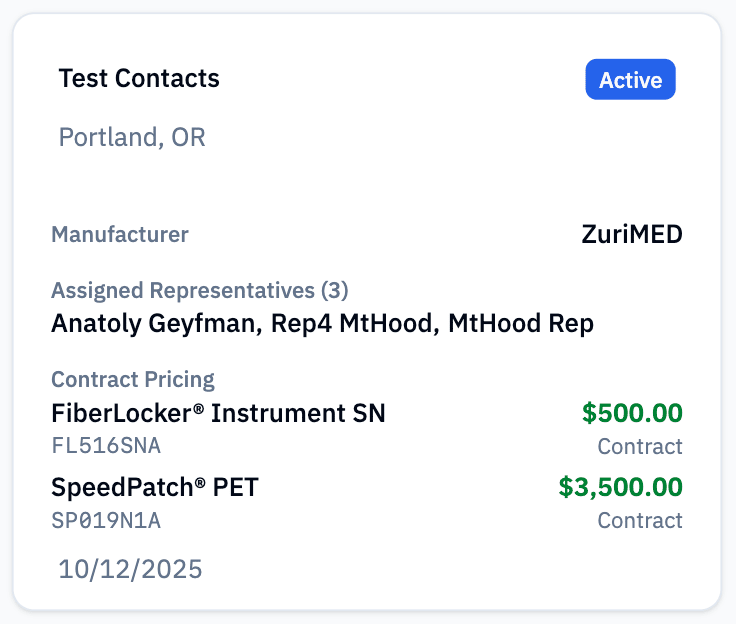Click the registered symbol after FiberLocker

[x=200, y=408]
